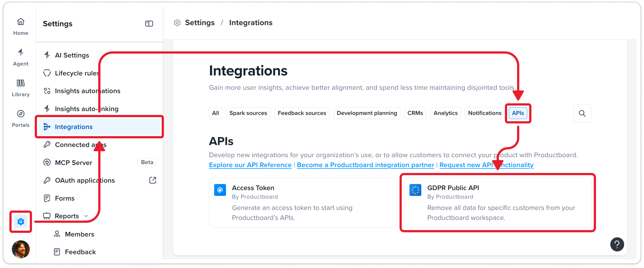Open Feedback under Reports
The image size is (644, 268).
tap(80, 252)
